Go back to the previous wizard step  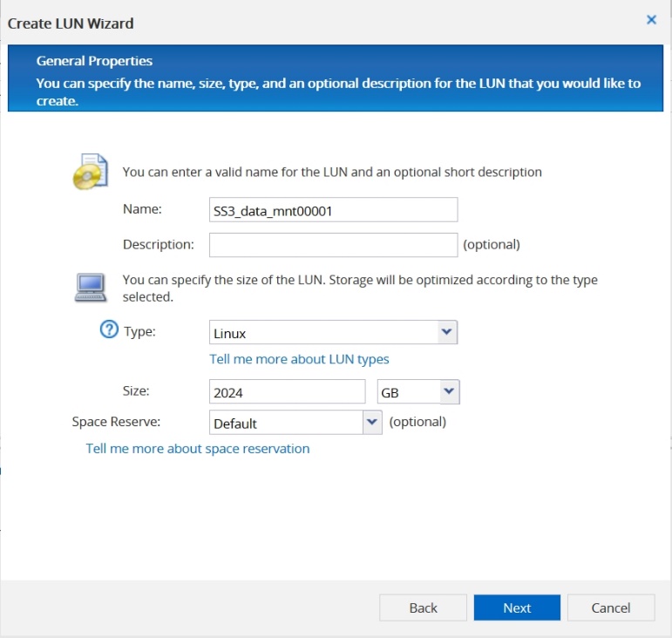(423, 607)
